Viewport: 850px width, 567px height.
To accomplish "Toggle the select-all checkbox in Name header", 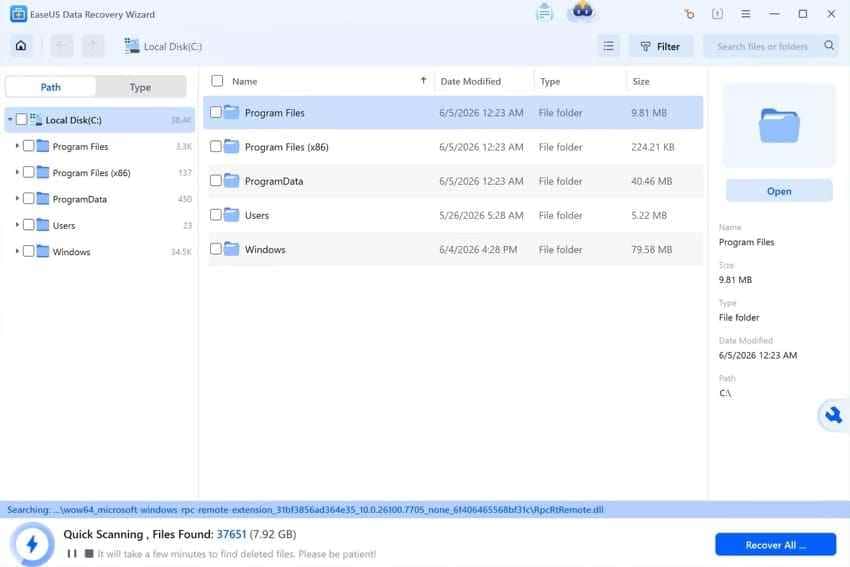I will pos(217,81).
